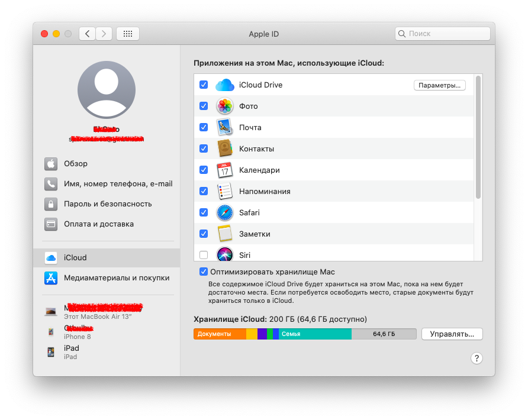Uncheck the Контакты checkbox
528x420 pixels.
tap(204, 148)
